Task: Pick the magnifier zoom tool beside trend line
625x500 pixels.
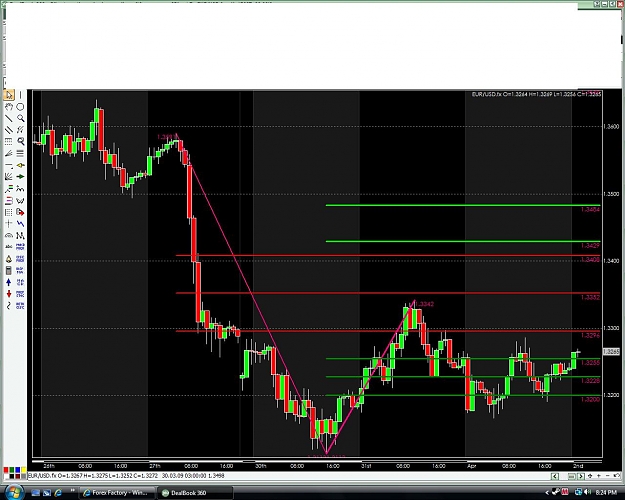Action: click(20, 118)
